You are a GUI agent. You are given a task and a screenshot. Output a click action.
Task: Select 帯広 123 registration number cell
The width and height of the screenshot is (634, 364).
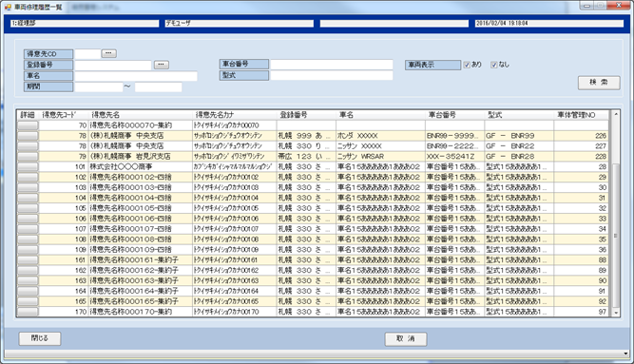306,157
